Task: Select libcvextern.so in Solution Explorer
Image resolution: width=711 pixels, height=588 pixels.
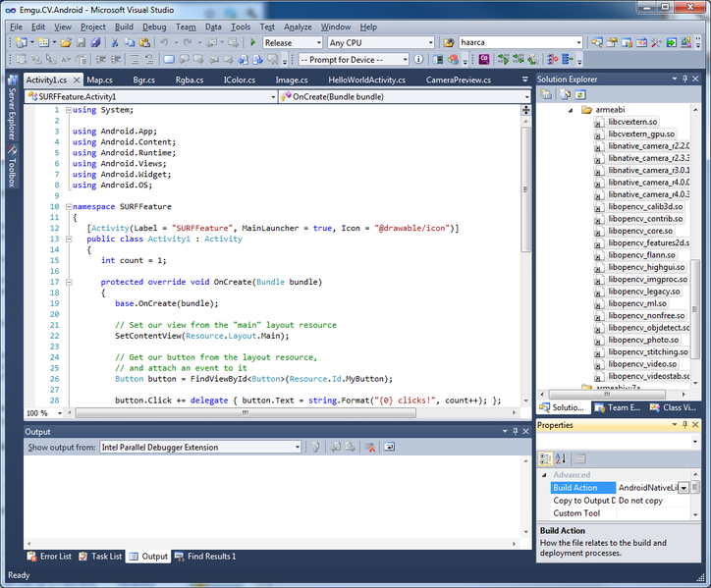Action: 632,122
